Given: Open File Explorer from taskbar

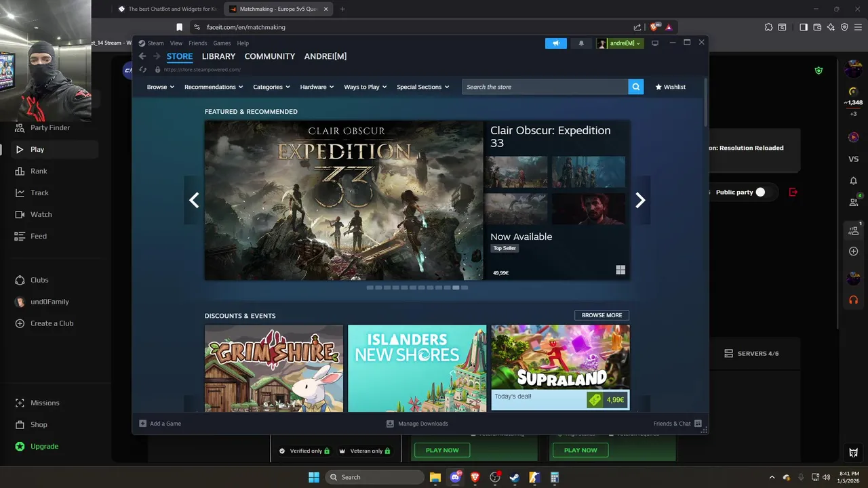Looking at the screenshot, I should click(x=435, y=477).
